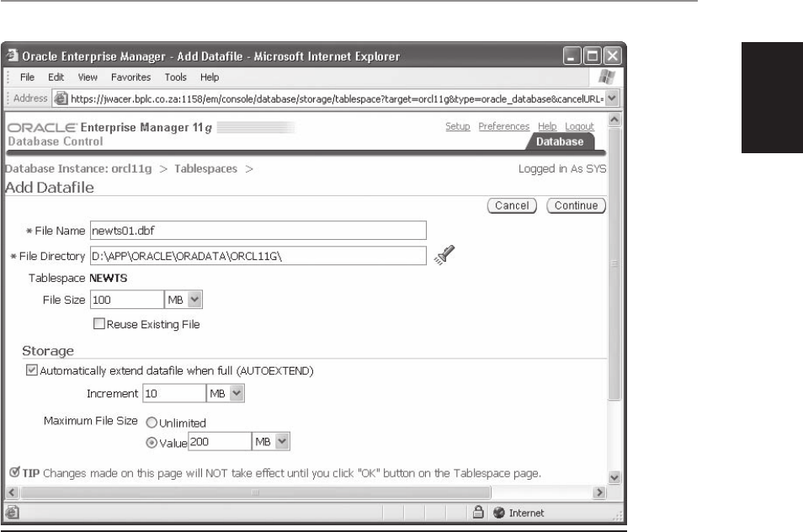Open the Favorites menu
This screenshot has height=532, width=803.
click(130, 77)
